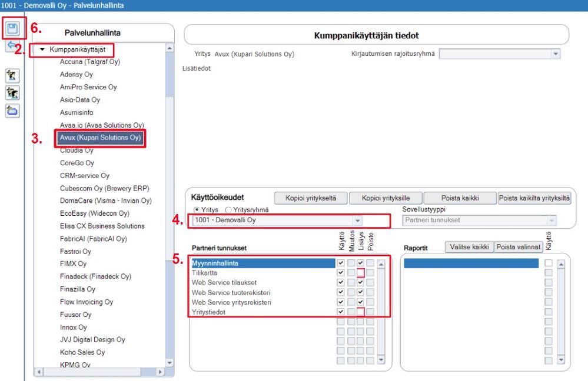Select Finadeck (Finadeck Oy)
Screen dimensions: 588x381
click(x=95, y=276)
